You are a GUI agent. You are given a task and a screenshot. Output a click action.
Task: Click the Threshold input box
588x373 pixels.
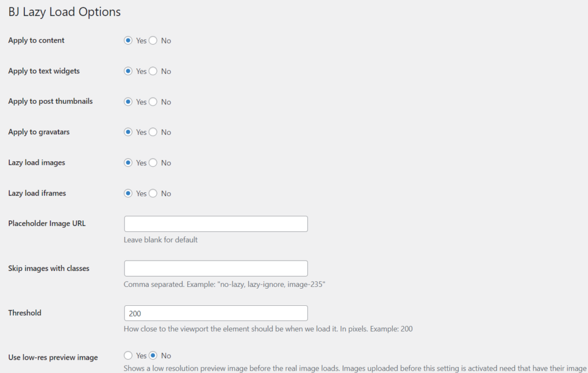(x=215, y=313)
